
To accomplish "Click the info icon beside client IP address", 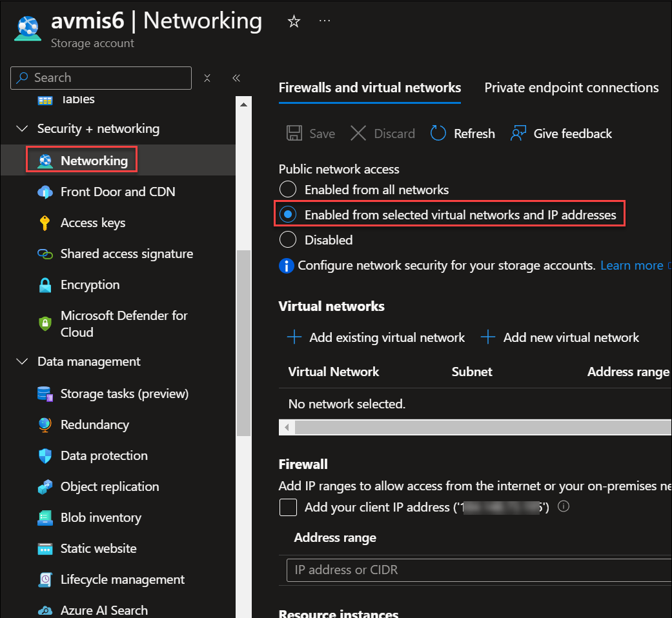I will point(563,506).
